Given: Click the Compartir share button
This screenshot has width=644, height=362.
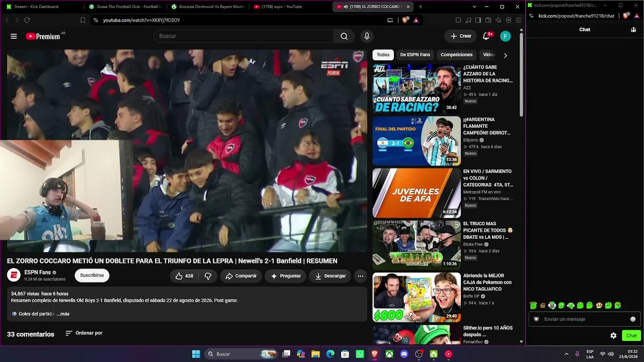Looking at the screenshot, I should tap(241, 276).
